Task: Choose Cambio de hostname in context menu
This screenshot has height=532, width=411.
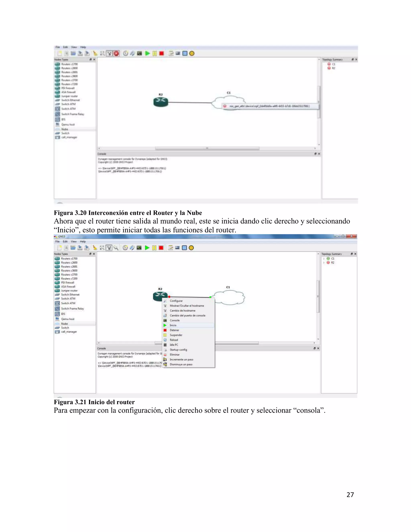Action: (189, 311)
